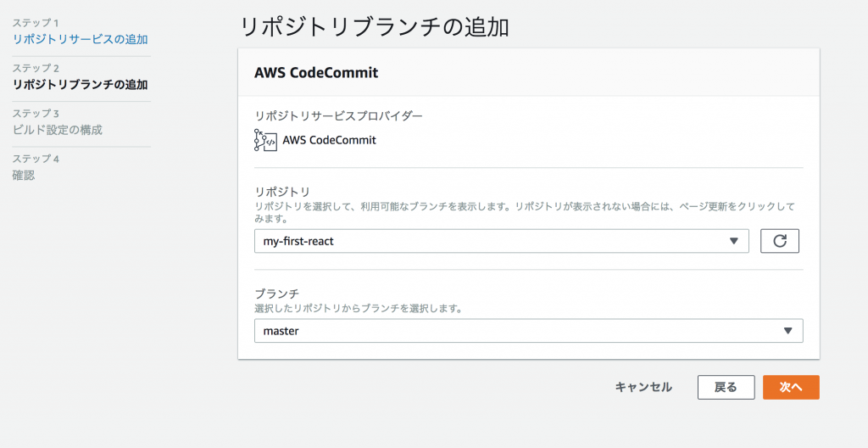Click the リポジトリブランチの追加 page heading

click(x=374, y=28)
